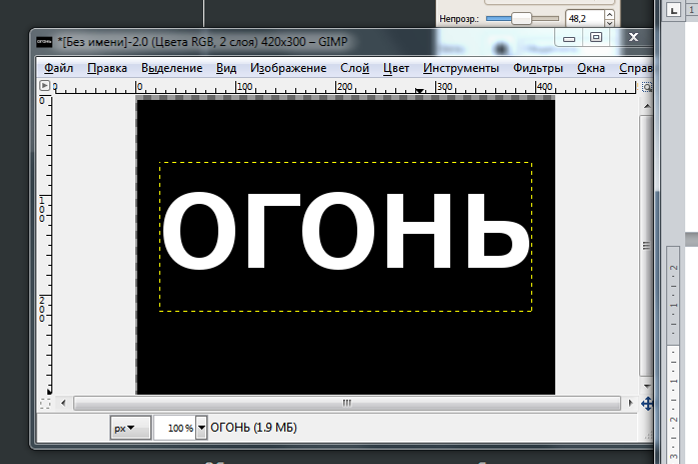Decrease opacity with the down stepper arrow
The width and height of the screenshot is (698, 464).
pos(609,23)
